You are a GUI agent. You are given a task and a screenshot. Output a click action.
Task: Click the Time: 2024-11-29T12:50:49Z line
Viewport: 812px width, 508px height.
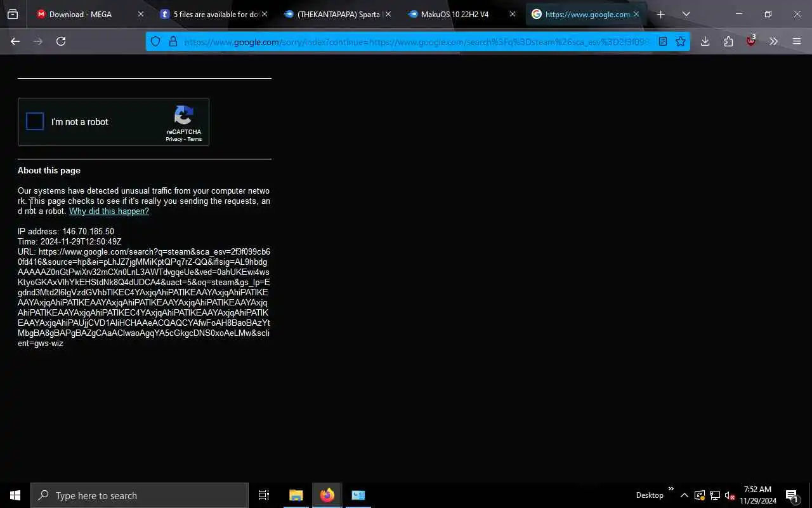tap(69, 242)
